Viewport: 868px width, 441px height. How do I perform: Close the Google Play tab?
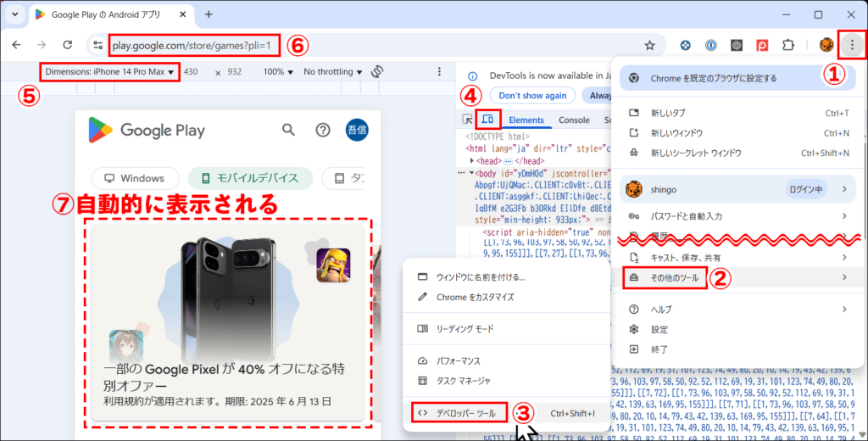(183, 14)
